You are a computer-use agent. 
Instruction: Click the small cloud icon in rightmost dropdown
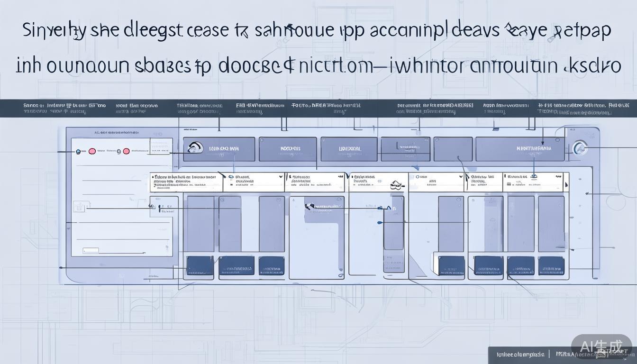[x=534, y=176]
